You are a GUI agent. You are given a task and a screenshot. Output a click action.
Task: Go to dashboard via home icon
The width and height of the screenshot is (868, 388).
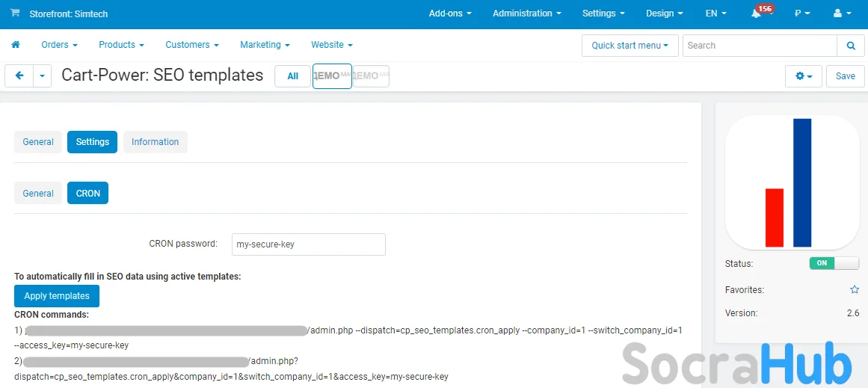pos(15,45)
